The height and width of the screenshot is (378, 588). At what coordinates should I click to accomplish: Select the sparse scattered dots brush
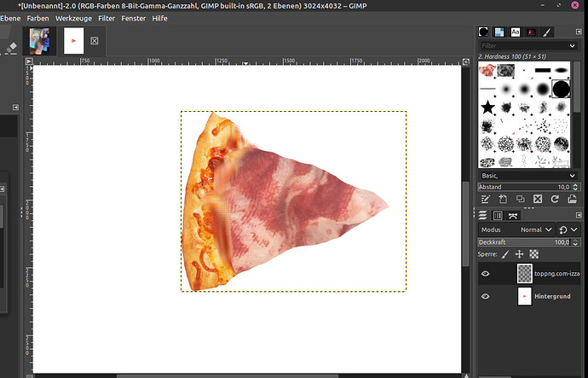[x=561, y=125]
